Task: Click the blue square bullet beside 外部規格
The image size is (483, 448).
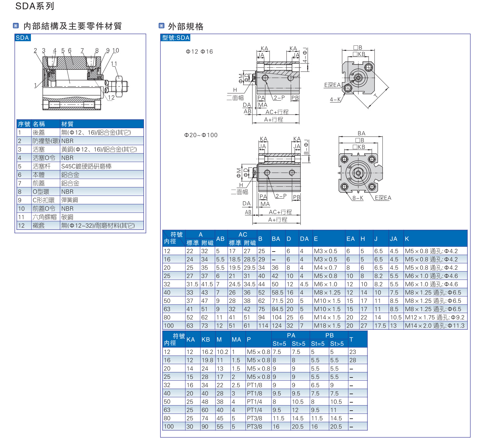Action: 162,26
